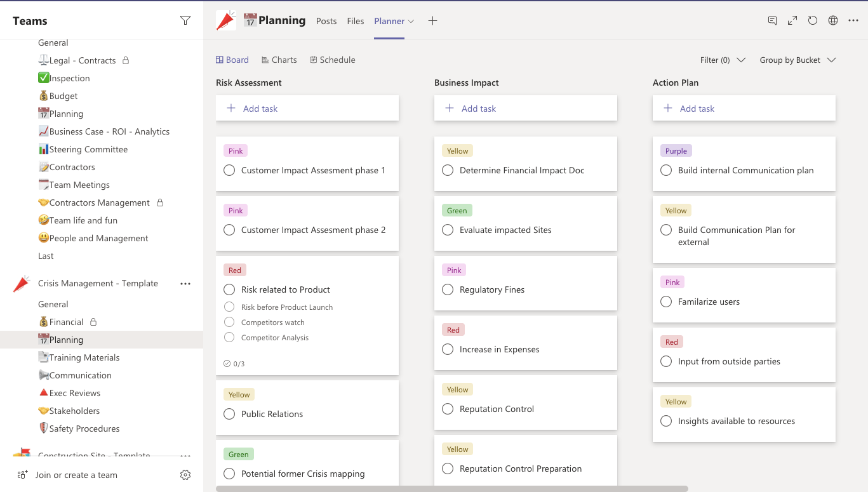Screen dimensions: 868x492
Task: Complete the Regulatory Fines task
Action: click(448, 289)
